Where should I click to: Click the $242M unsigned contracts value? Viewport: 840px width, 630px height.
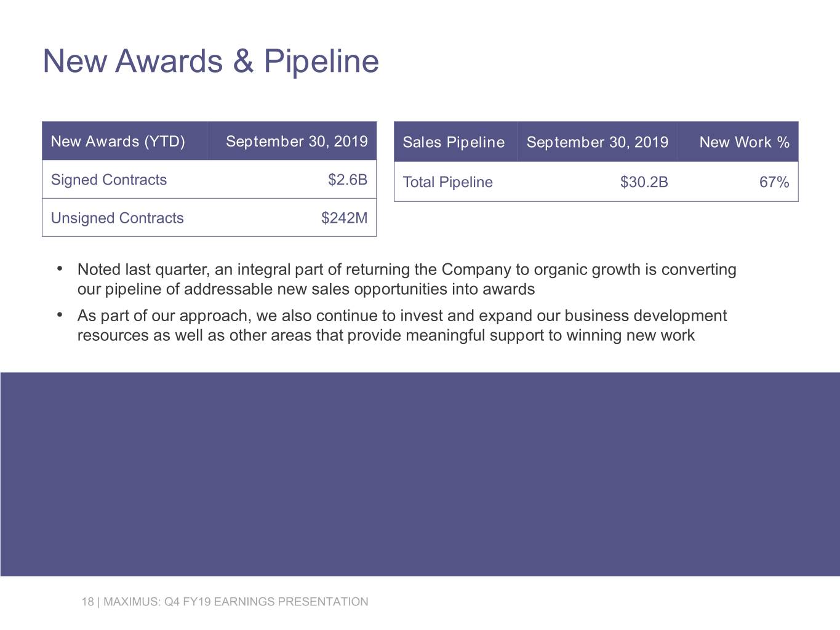(x=344, y=218)
